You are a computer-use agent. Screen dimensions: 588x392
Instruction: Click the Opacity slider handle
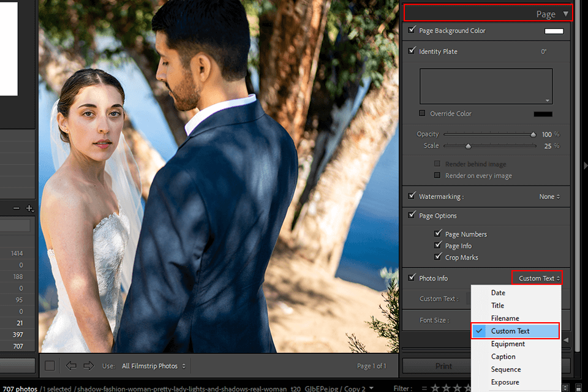[x=533, y=134]
